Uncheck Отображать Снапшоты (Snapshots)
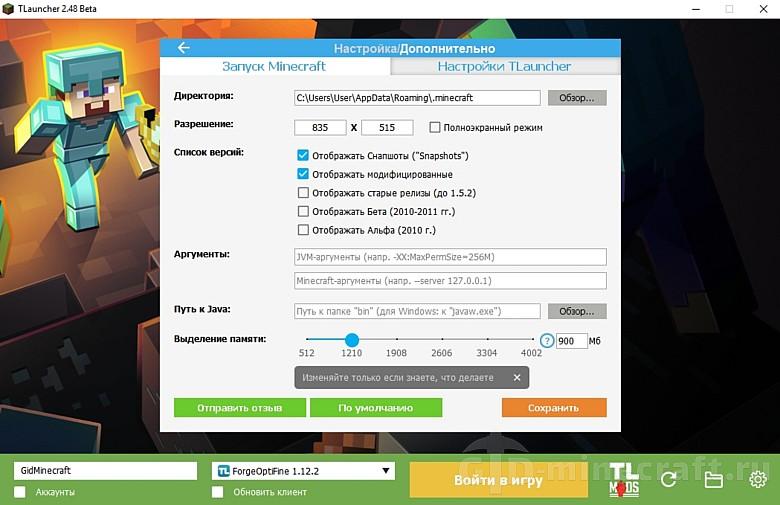 click(x=303, y=155)
